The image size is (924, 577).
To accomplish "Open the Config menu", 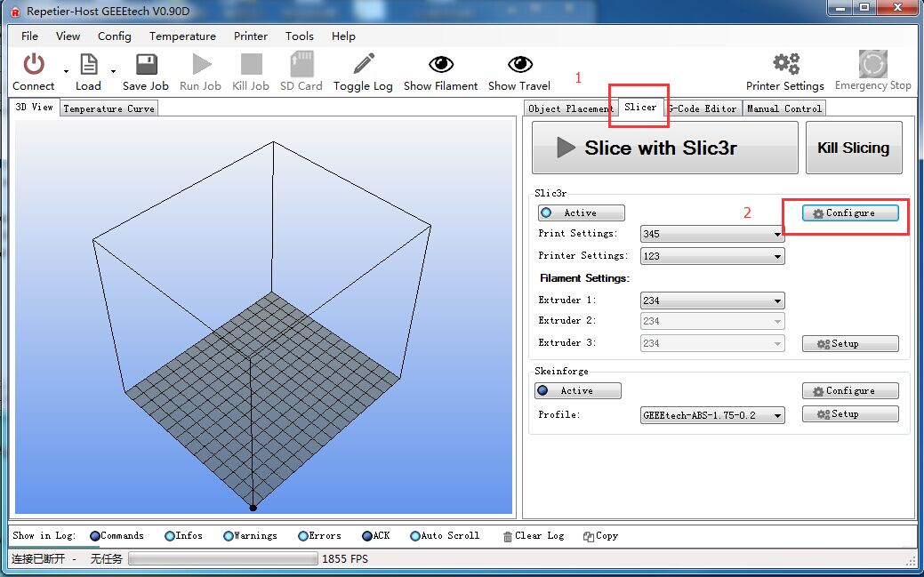I will (115, 36).
